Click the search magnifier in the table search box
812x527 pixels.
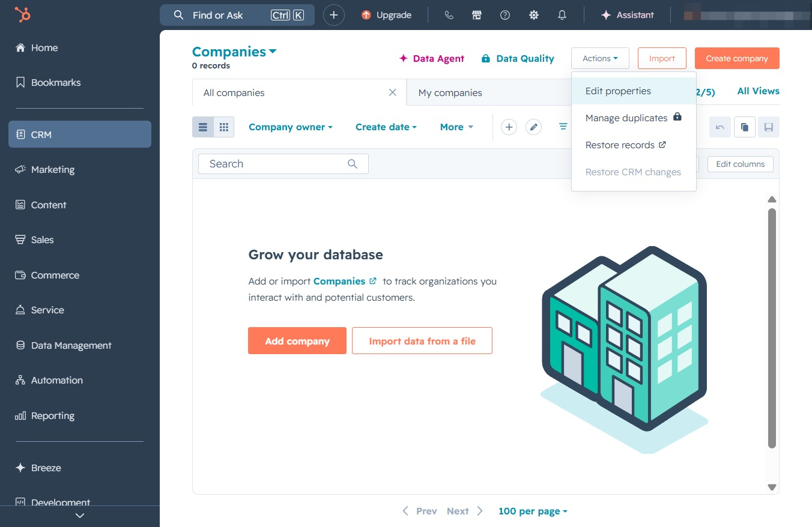(x=353, y=164)
